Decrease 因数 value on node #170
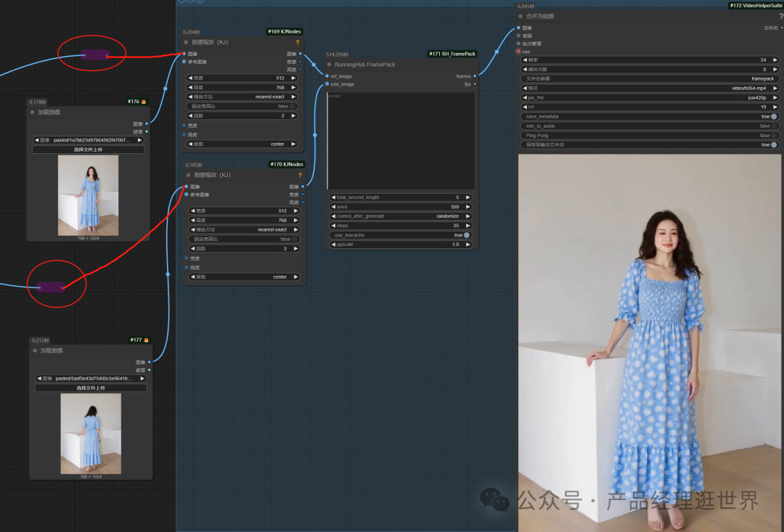The height and width of the screenshot is (532, 784). click(192, 248)
